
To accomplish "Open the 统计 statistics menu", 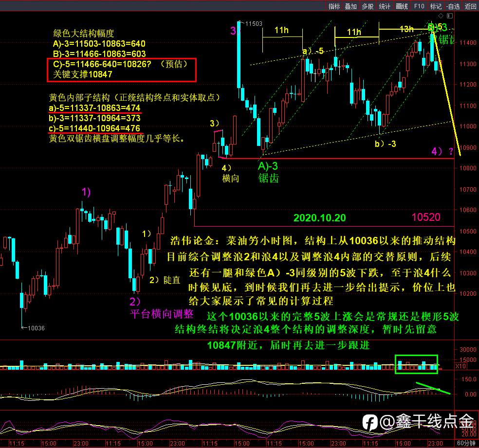I will click(384, 6).
